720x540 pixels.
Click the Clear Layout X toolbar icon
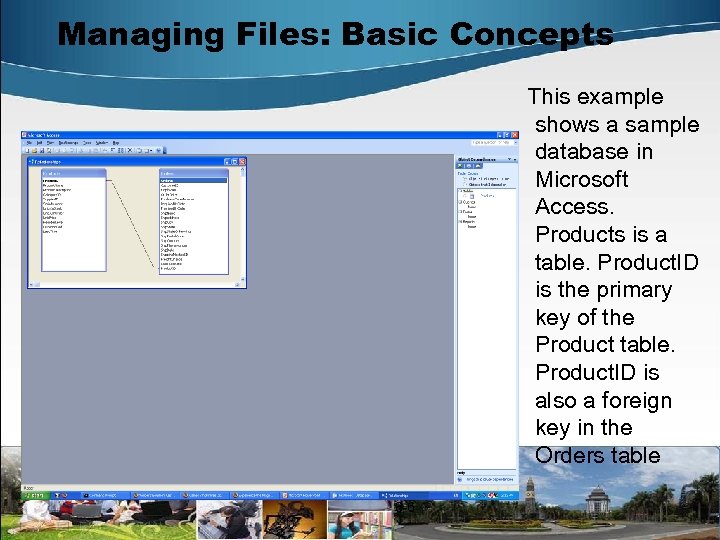click(x=130, y=150)
